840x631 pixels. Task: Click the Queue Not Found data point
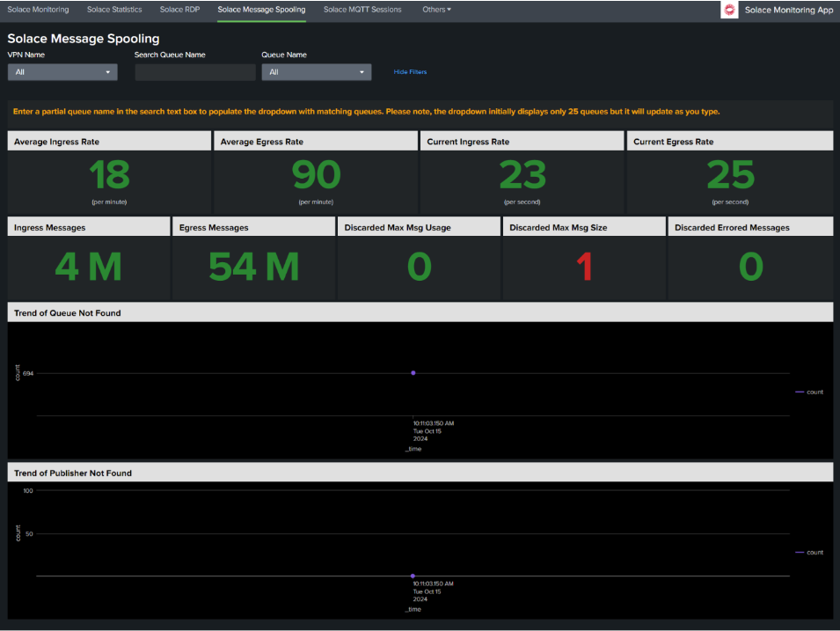[413, 372]
